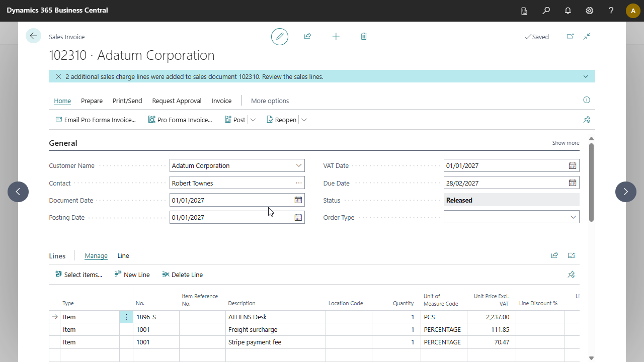Open VAT Date calendar picker
This screenshot has width=644, height=362.
coord(573,165)
